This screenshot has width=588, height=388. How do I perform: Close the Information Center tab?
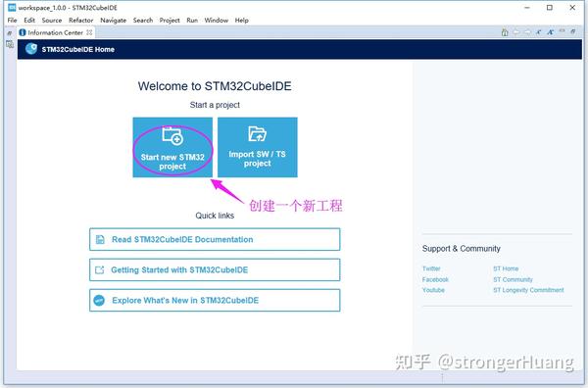pos(89,32)
